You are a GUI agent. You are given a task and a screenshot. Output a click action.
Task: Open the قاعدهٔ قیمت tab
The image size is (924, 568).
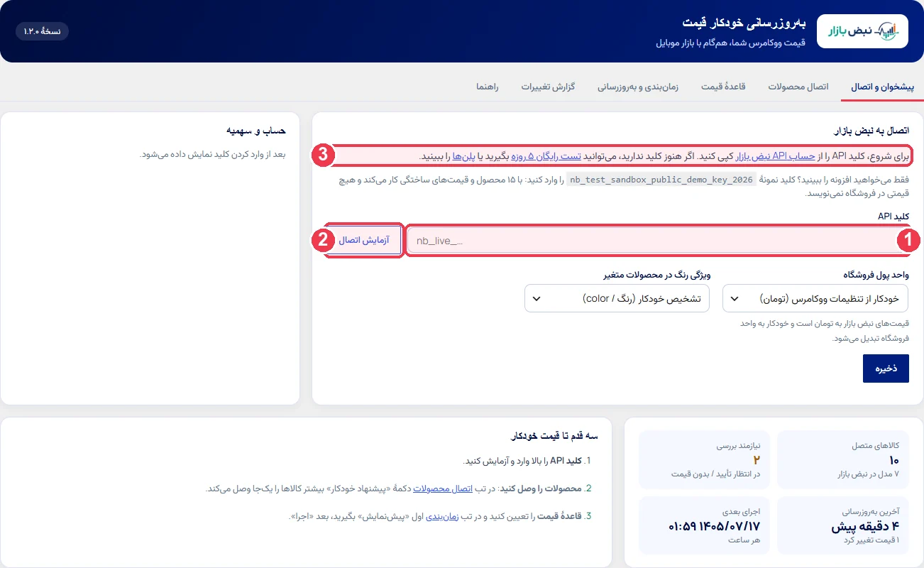tap(723, 87)
